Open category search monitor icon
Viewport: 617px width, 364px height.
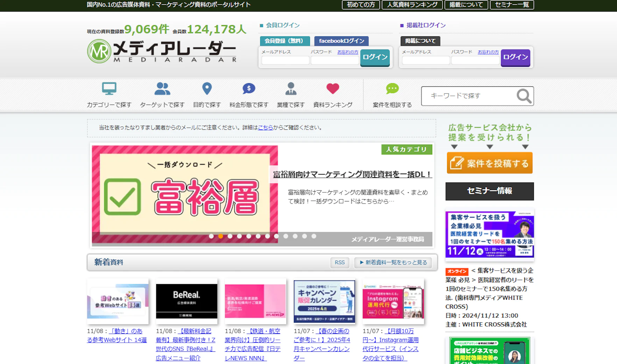point(109,88)
